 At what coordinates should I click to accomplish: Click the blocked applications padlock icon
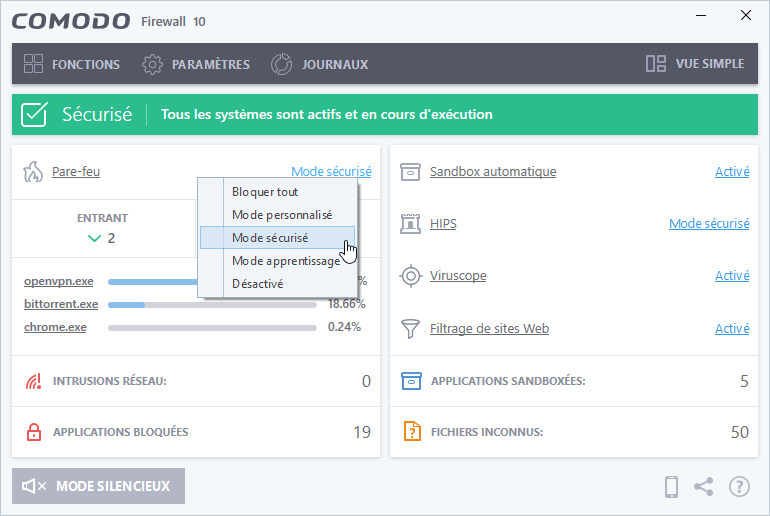[x=33, y=432]
